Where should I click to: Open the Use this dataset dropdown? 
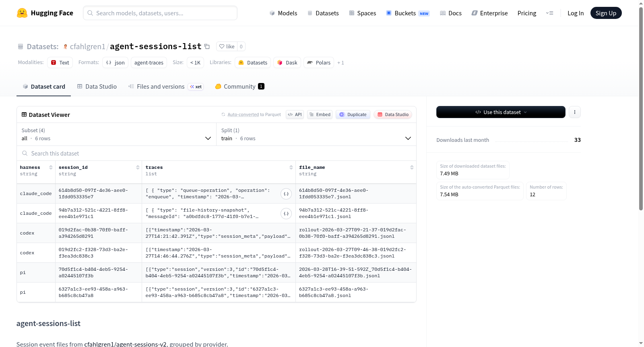tap(501, 112)
